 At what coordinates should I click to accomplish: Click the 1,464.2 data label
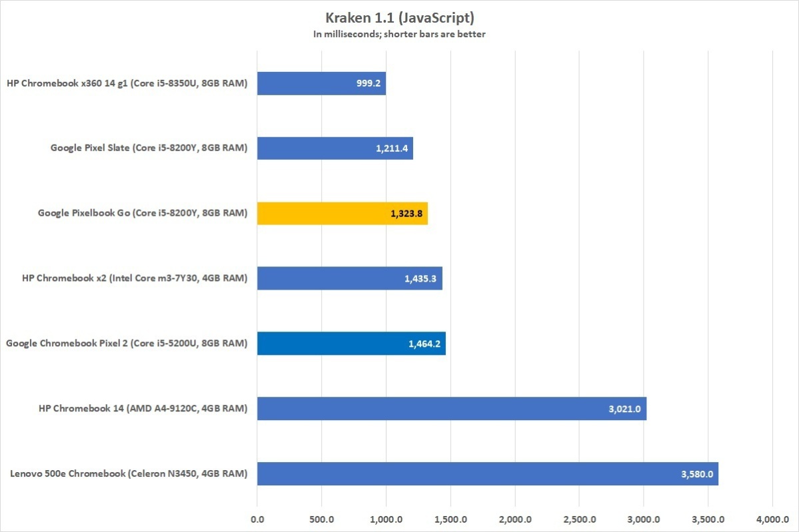point(424,344)
